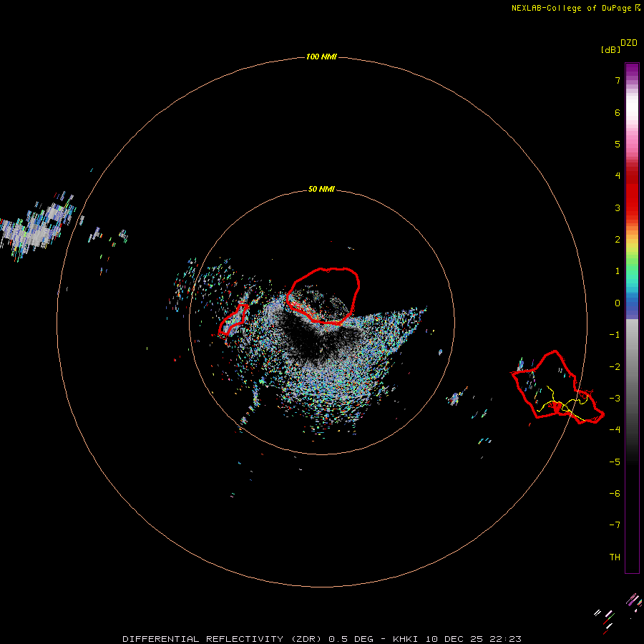Viewport: 644px width, 644px height.
Task: Click the -4 value on color scale
Action: pos(615,429)
